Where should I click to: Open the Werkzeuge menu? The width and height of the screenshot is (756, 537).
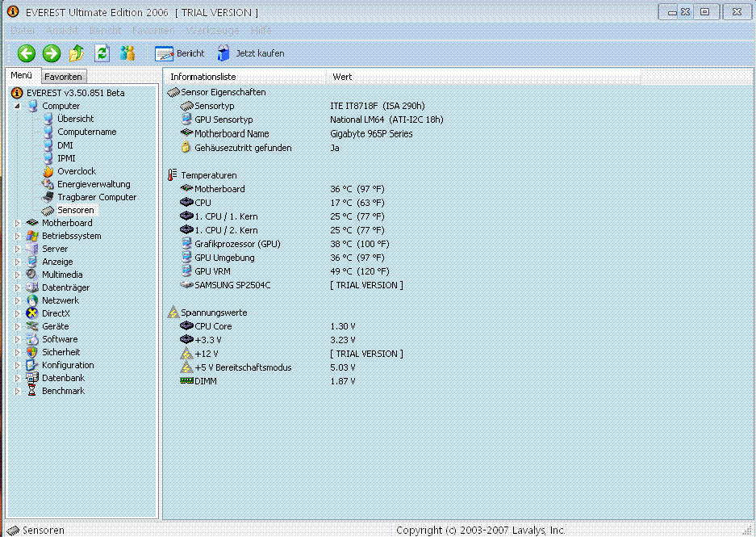213,31
